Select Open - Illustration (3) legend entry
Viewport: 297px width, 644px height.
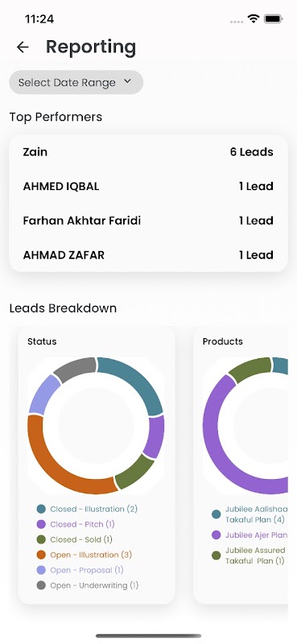tap(85, 555)
